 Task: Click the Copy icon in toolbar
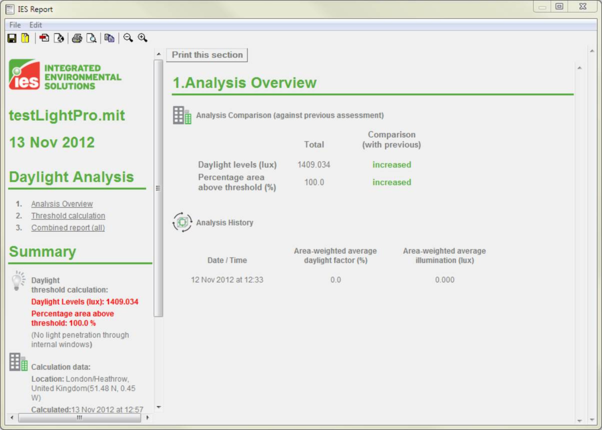point(110,38)
